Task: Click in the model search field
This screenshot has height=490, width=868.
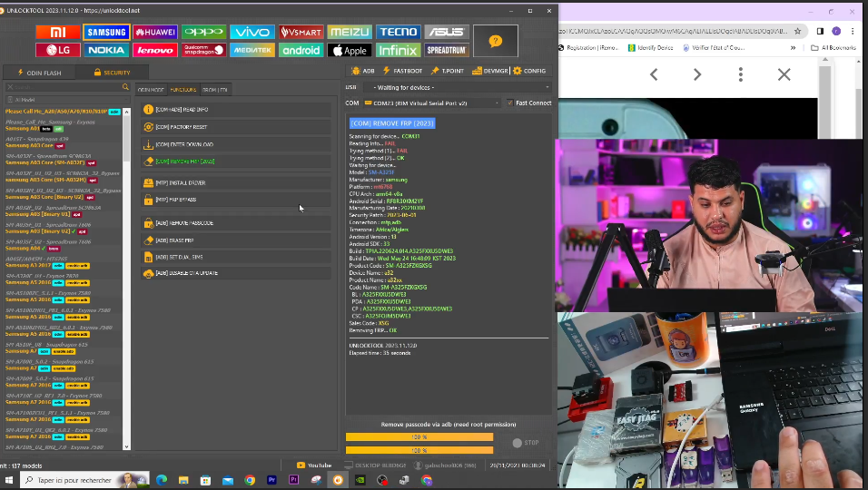Action: click(x=66, y=87)
